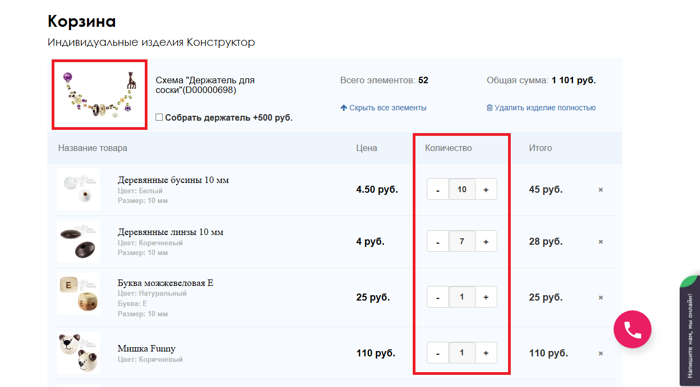
Task: Increase quantity of Буква можжевеловая Е
Action: point(486,297)
